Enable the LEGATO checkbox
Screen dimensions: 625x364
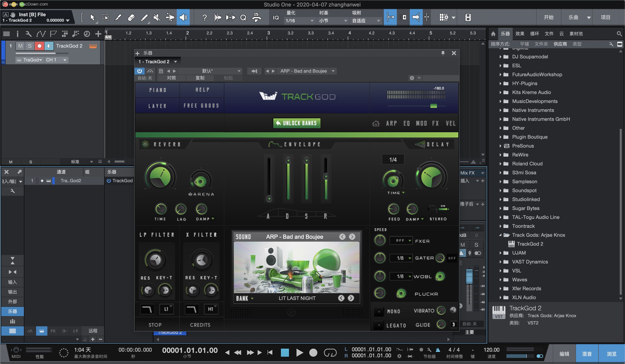379,325
